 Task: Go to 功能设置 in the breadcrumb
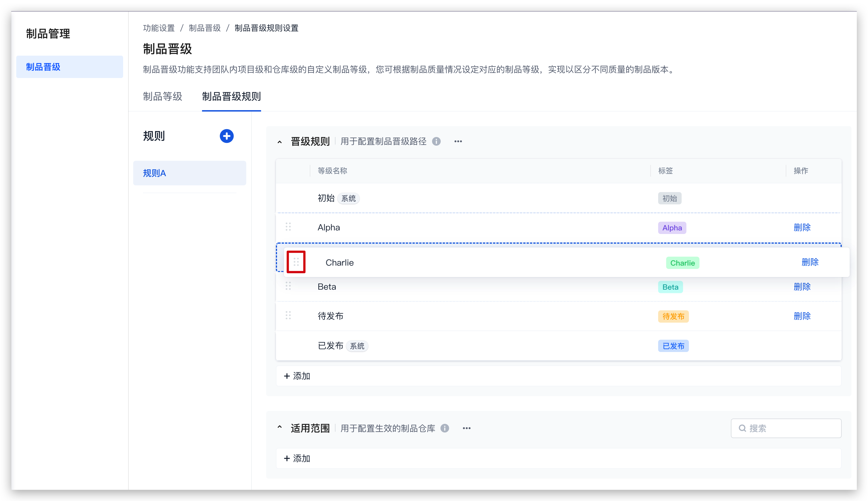159,28
